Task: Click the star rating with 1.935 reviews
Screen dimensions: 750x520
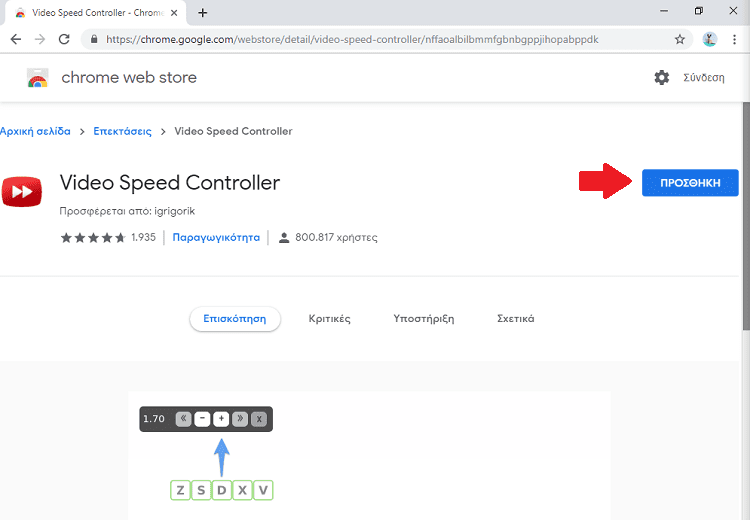Action: click(x=108, y=237)
